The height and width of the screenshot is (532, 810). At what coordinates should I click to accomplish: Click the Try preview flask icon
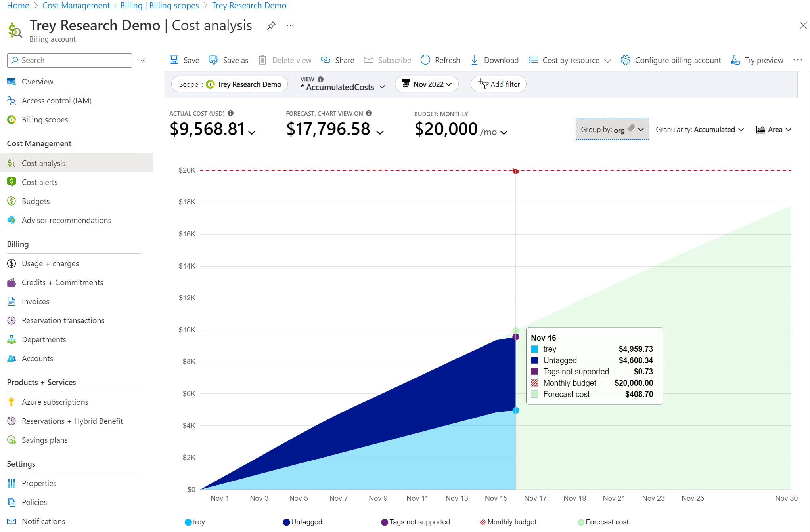click(735, 60)
